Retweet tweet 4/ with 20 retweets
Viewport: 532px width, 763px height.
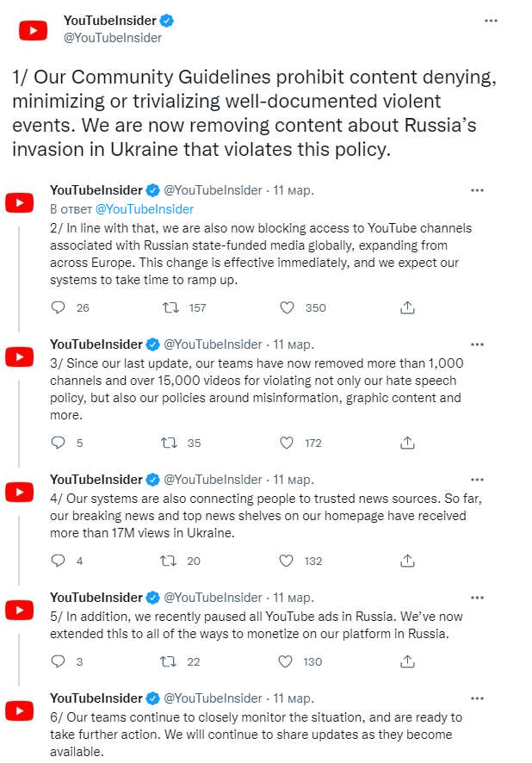click(170, 561)
